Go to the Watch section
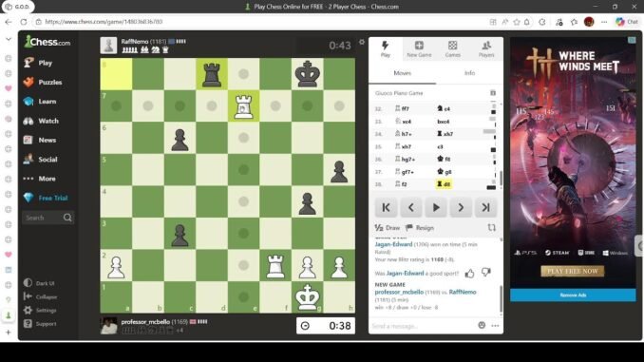The height and width of the screenshot is (362, 644). [41, 121]
